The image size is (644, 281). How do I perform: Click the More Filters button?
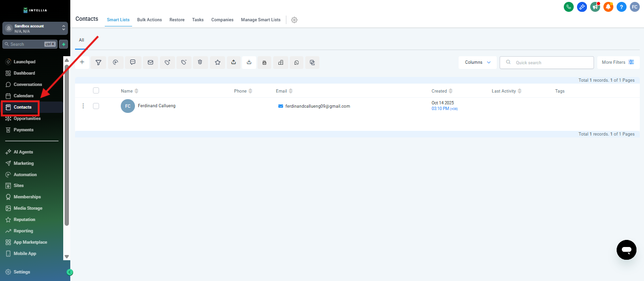618,62
